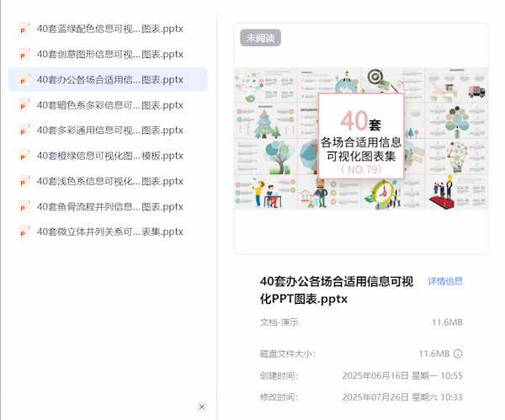Viewport: 505px width, 420px height.
Task: Click the PPTX icon of 40套鱼骨流程并列信息
Action: click(x=24, y=206)
